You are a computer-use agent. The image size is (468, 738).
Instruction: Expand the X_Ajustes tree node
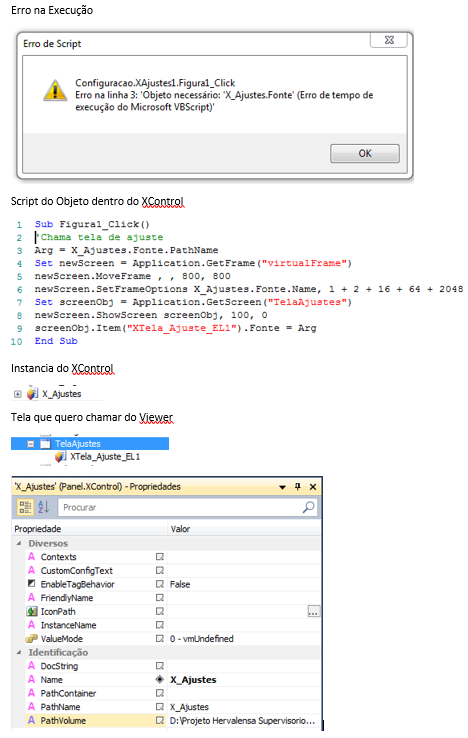point(17,394)
